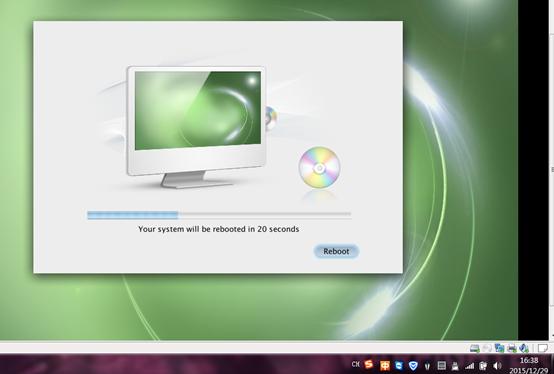Open the blue shield security tray icon
Image resolution: width=554 pixels, height=374 pixels.
coord(413,365)
